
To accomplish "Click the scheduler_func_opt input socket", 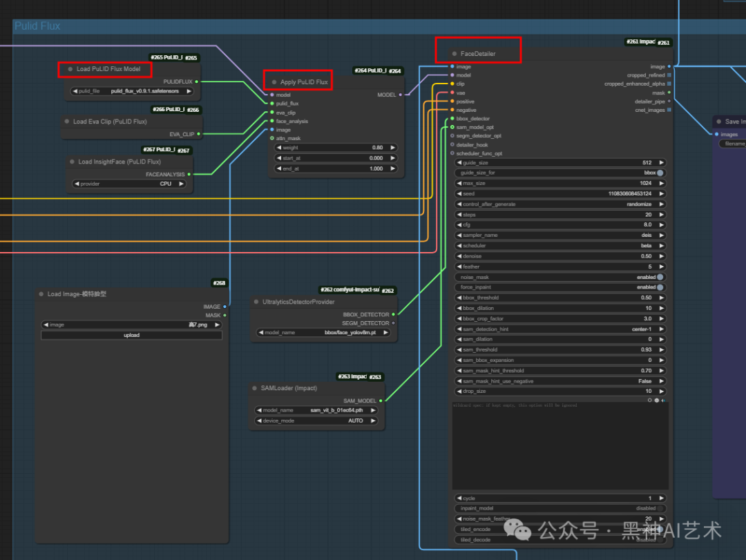I will click(452, 153).
